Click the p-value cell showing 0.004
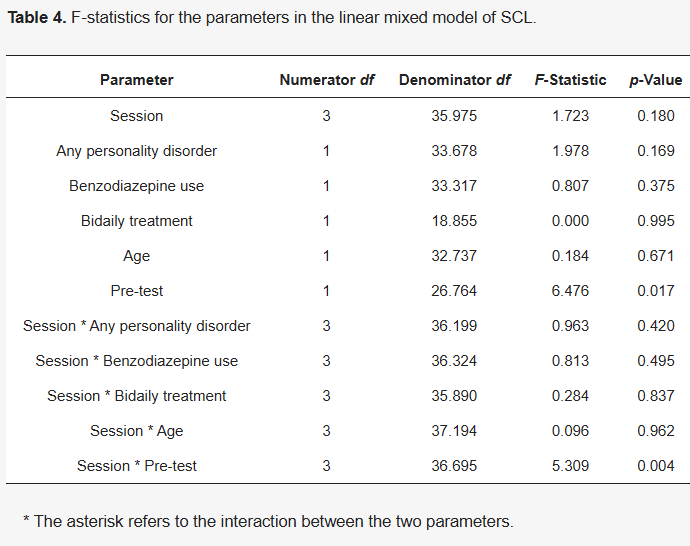Image resolution: width=690 pixels, height=546 pixels. pos(656,466)
